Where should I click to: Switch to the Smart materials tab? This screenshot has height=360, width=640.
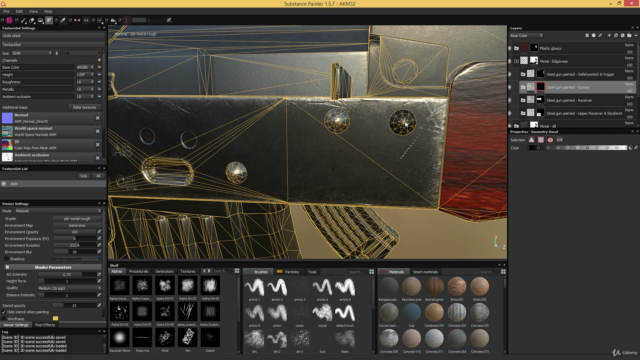pyautogui.click(x=425, y=271)
